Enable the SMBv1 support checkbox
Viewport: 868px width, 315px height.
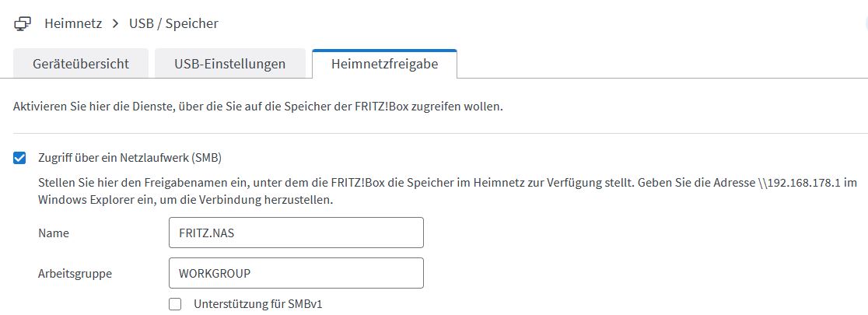click(x=175, y=304)
